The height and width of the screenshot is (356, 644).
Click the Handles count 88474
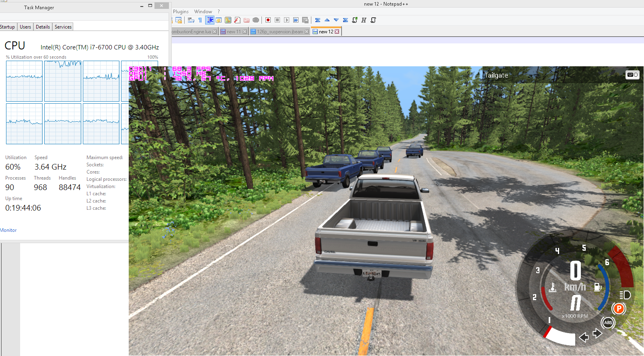coord(70,187)
